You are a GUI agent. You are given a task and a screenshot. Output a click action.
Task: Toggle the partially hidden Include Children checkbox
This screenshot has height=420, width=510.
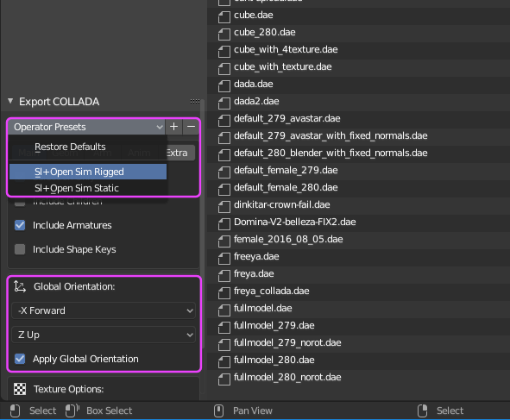(x=20, y=203)
